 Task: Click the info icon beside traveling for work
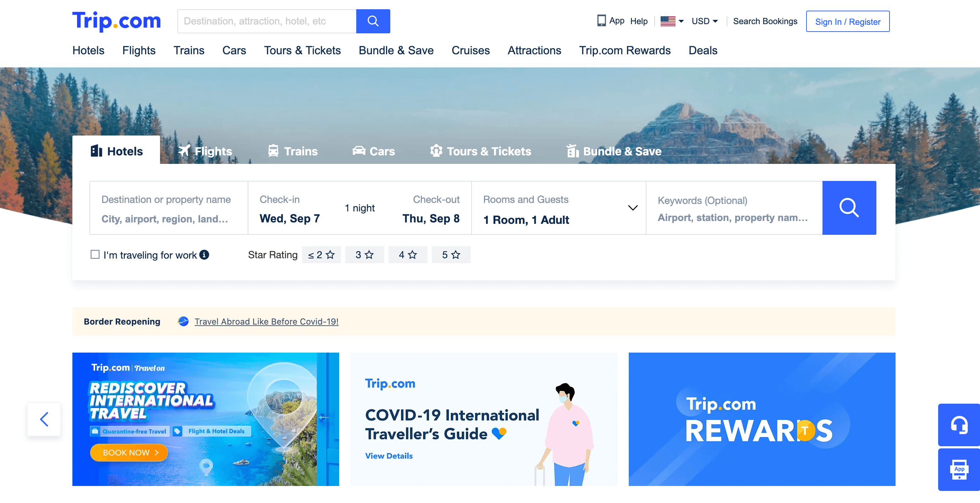(204, 255)
